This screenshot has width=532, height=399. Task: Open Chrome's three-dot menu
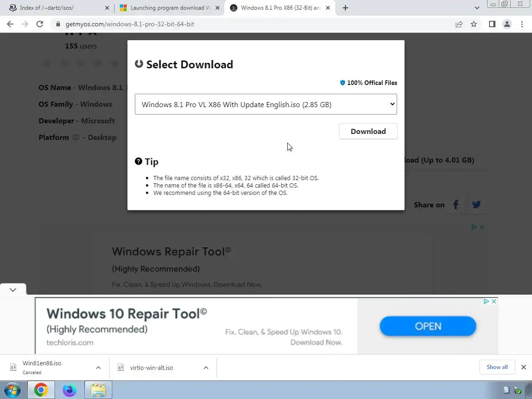click(522, 24)
